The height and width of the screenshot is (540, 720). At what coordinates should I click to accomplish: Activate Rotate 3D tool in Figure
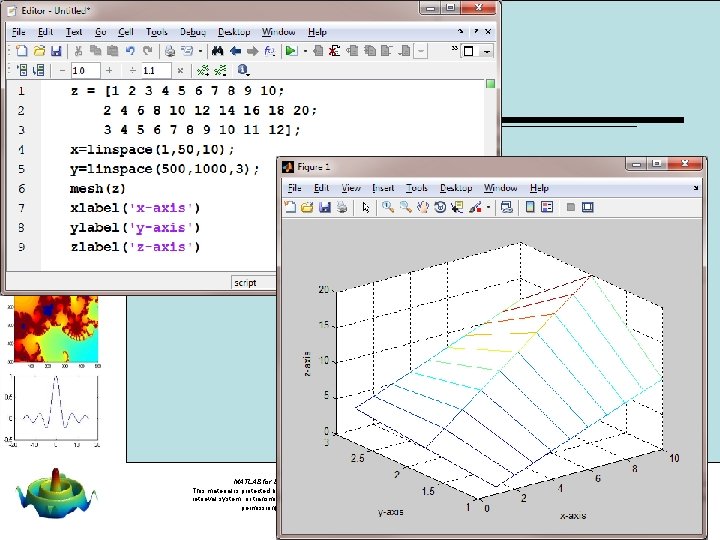[440, 207]
